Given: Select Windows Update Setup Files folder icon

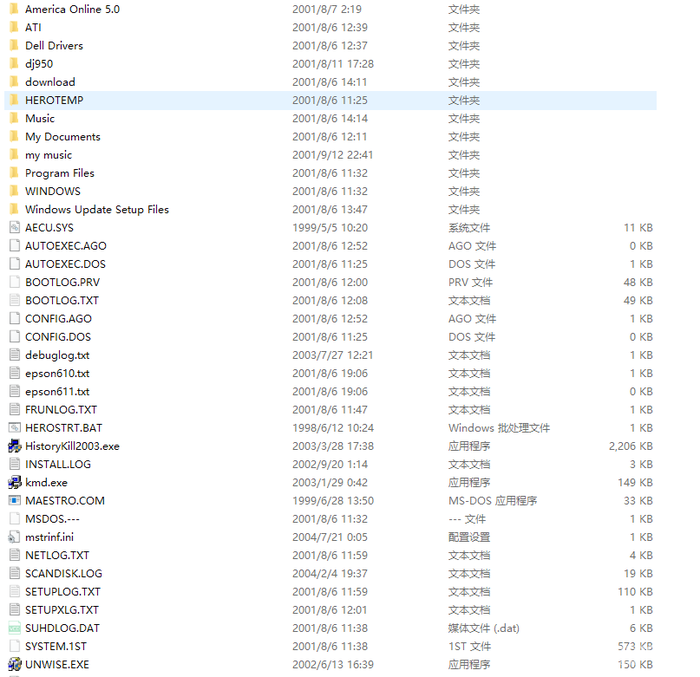Looking at the screenshot, I should coord(14,209).
